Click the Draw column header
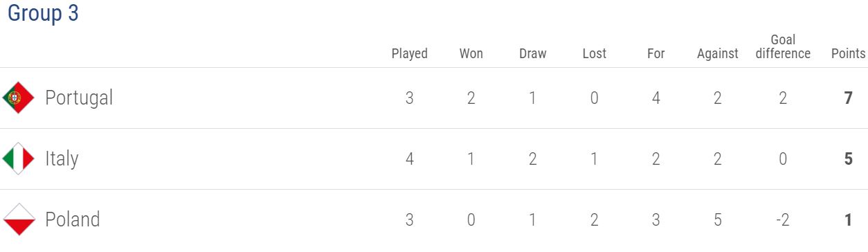The width and height of the screenshot is (868, 252). [532, 53]
